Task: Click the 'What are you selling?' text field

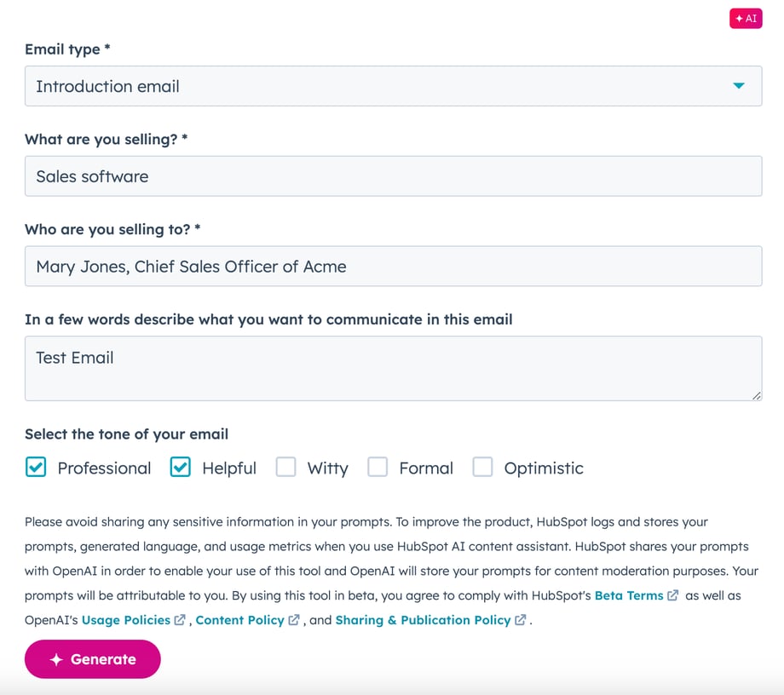Action: coord(392,176)
